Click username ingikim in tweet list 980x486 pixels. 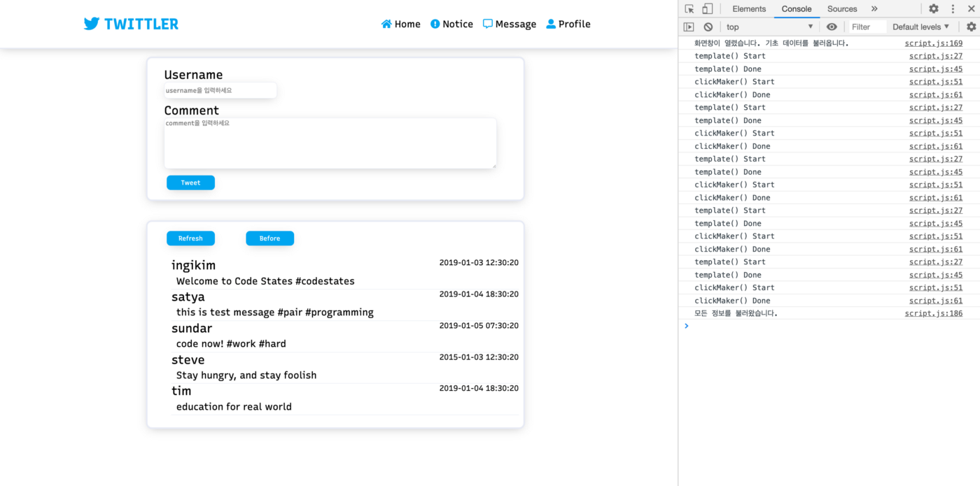pyautogui.click(x=193, y=266)
